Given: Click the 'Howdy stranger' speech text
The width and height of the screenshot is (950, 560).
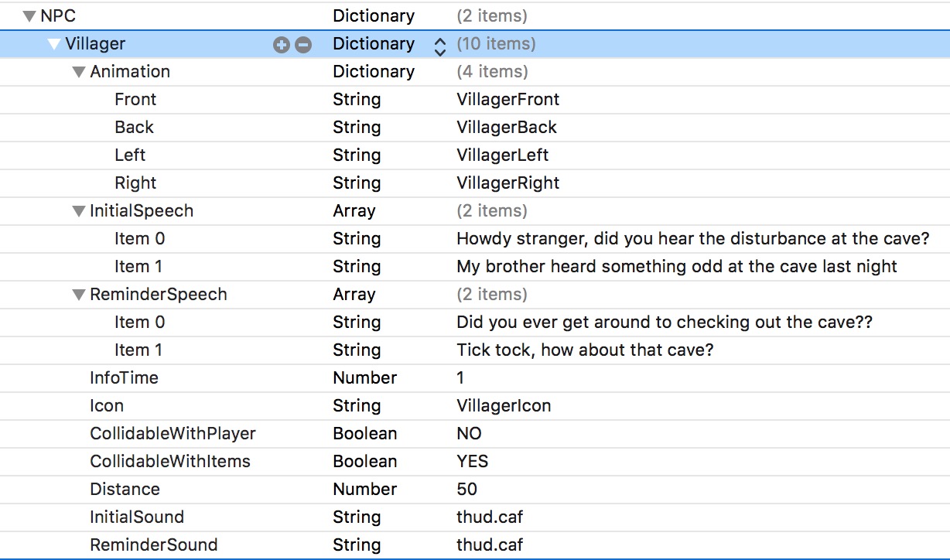Looking at the screenshot, I should [x=692, y=239].
